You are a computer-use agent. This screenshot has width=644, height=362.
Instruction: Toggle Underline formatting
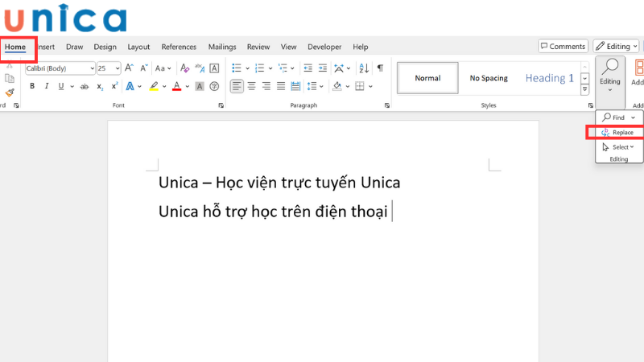click(61, 86)
